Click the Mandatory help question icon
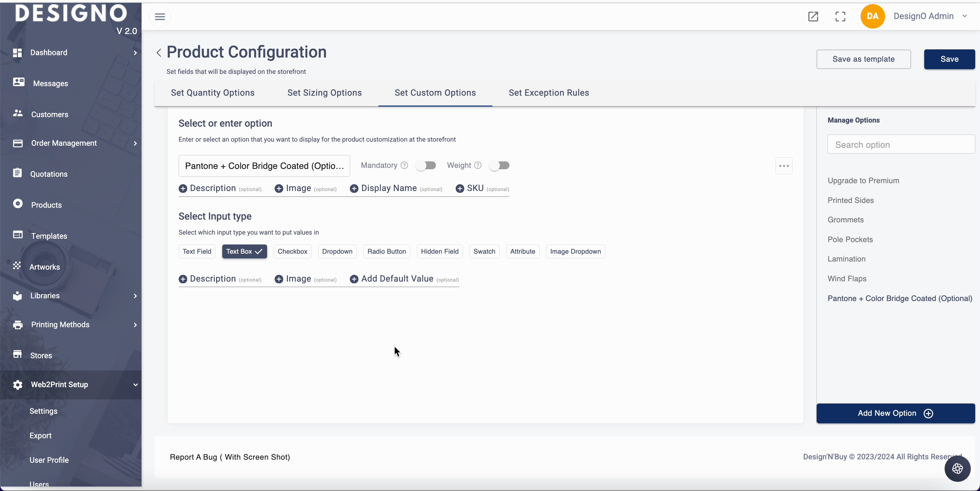The height and width of the screenshot is (491, 980). tap(404, 165)
